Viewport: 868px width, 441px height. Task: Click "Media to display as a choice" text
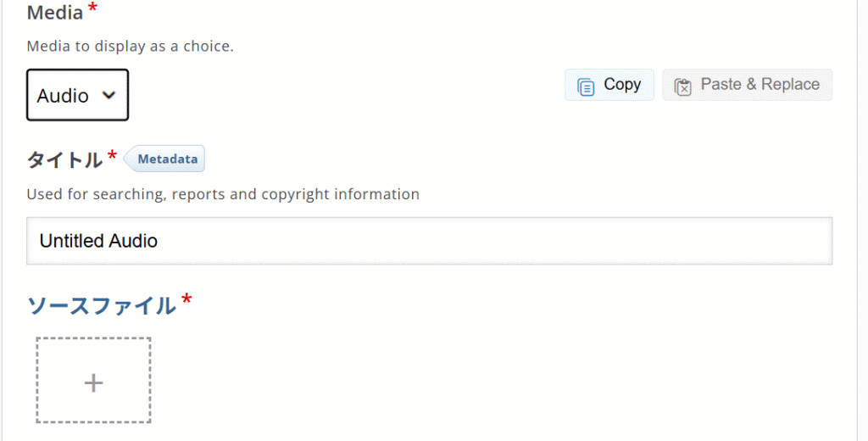click(x=130, y=46)
